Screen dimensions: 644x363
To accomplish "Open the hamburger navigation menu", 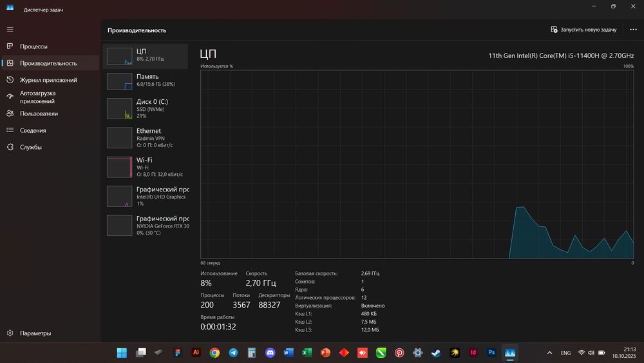I will [x=10, y=29].
